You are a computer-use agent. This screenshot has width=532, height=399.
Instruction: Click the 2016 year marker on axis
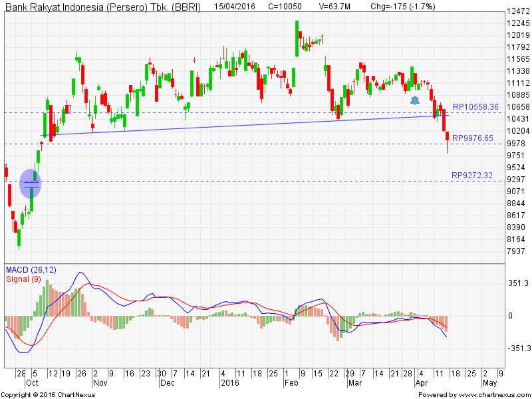(x=229, y=383)
